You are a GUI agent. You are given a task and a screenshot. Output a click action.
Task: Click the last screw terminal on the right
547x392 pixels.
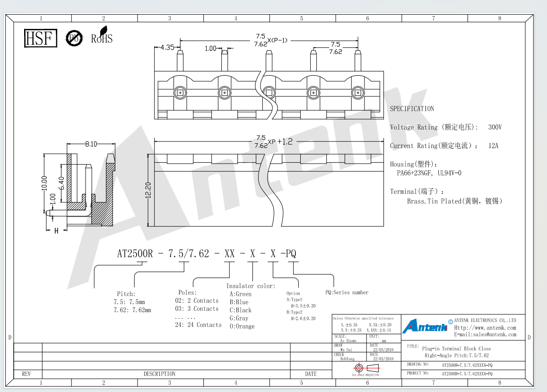tap(357, 93)
